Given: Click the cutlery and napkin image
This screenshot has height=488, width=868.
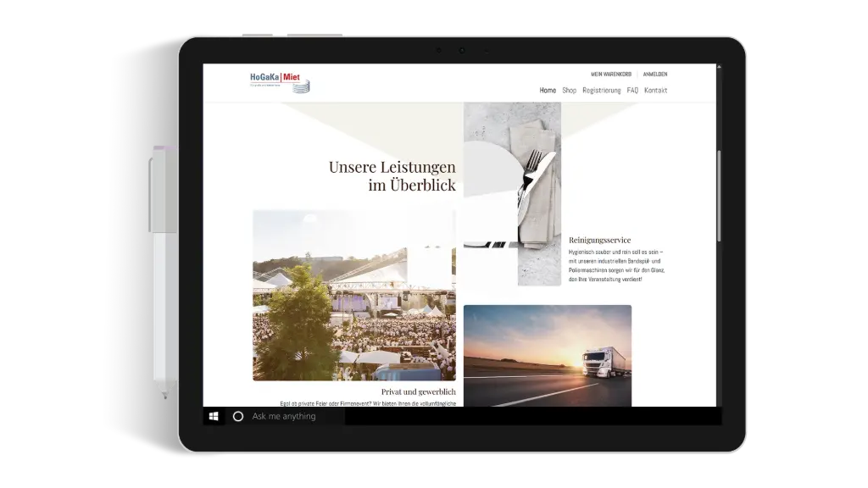Looking at the screenshot, I should click(x=512, y=193).
